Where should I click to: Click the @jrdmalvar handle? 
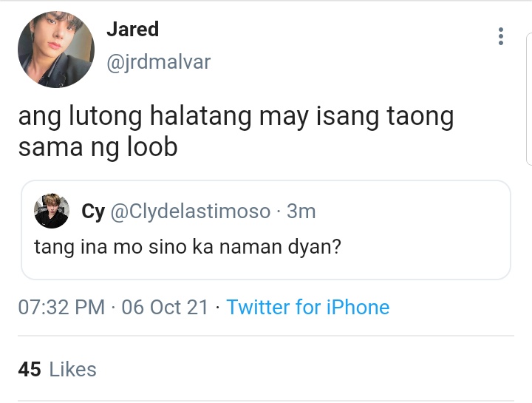159,62
